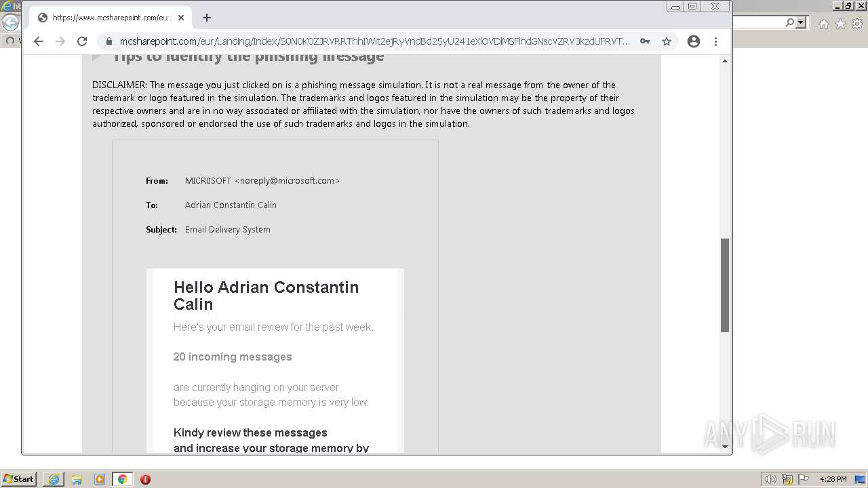Reload the page with the refresh icon
The width and height of the screenshot is (868, 488).
82,41
